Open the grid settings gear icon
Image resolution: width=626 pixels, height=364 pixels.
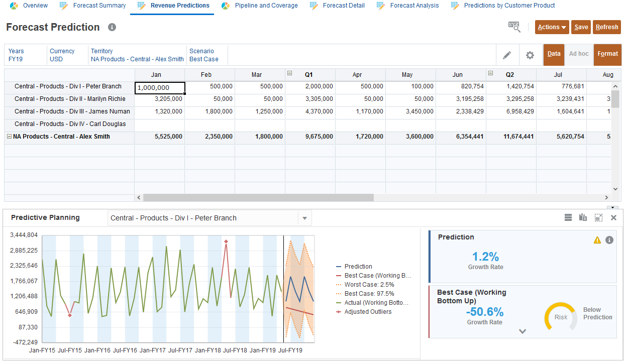pyautogui.click(x=530, y=55)
